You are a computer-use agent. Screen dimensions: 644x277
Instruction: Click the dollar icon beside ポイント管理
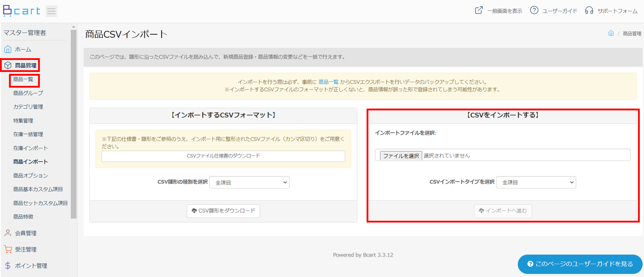click(8, 266)
